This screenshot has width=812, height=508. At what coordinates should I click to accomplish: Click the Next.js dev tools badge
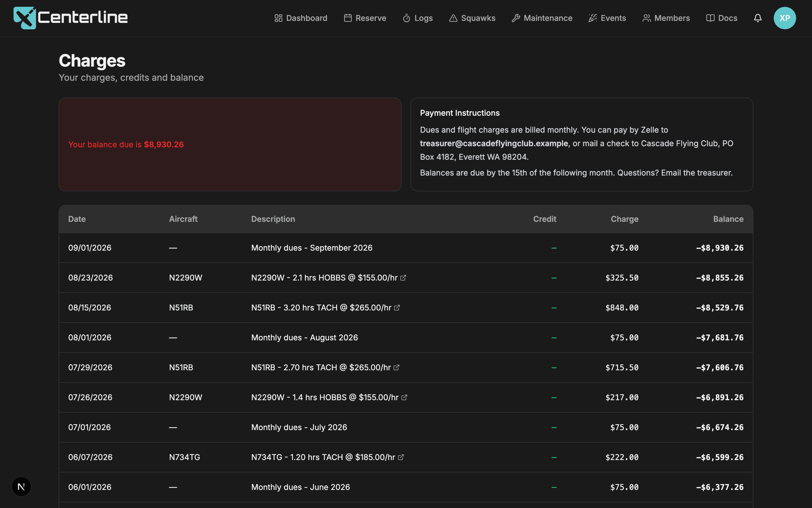(21, 487)
